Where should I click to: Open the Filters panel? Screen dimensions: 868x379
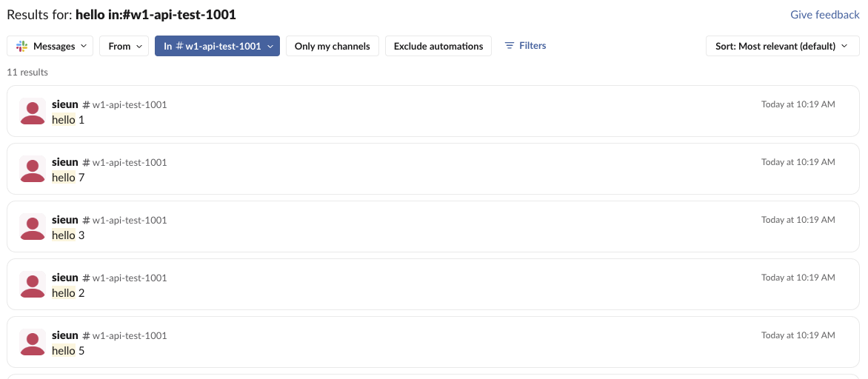tap(525, 45)
